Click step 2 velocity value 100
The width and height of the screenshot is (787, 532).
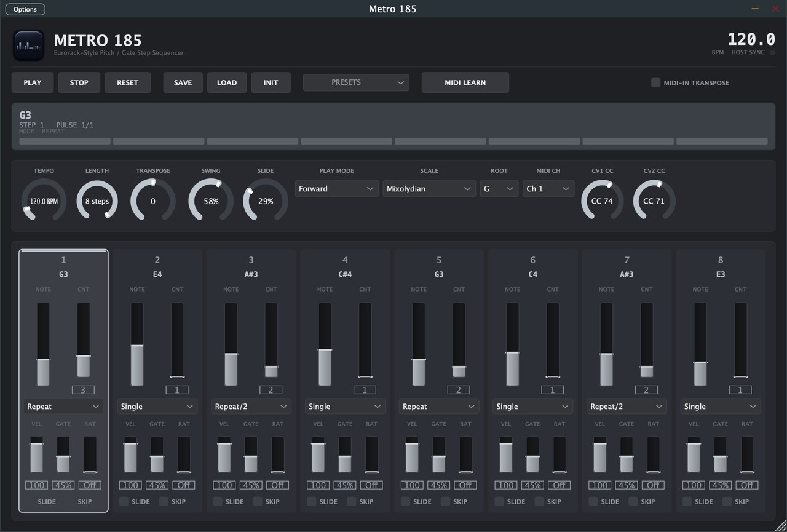click(x=130, y=485)
